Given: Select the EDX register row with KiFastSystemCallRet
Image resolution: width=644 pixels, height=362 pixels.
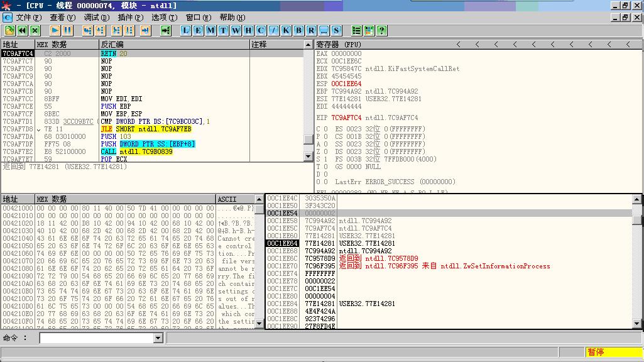Looking at the screenshot, I should coord(388,69).
